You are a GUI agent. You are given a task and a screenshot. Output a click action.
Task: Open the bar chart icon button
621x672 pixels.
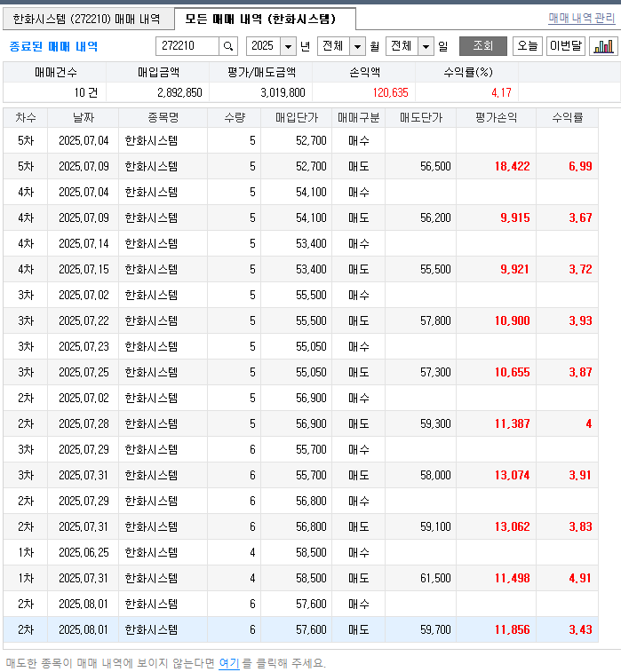603,46
